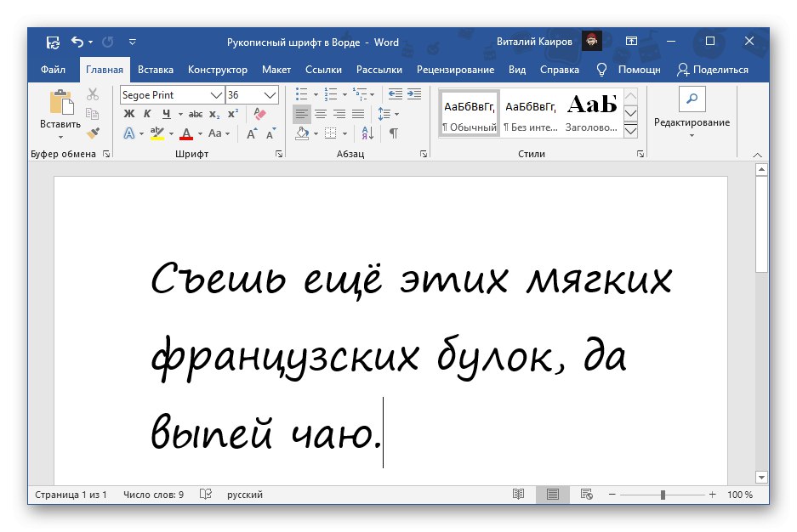Viewport: 797px width, 532px height.
Task: Underline the text via the Ч icon
Action: pyautogui.click(x=166, y=113)
